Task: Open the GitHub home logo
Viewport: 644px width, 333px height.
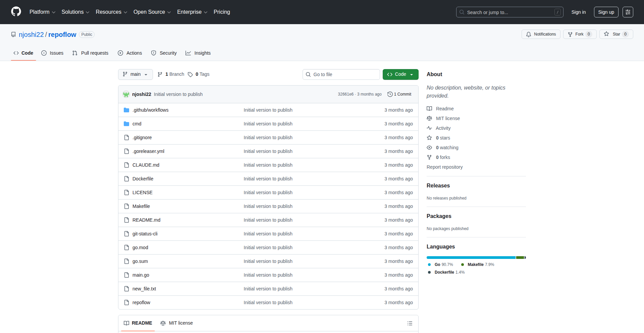Action: tap(15, 12)
